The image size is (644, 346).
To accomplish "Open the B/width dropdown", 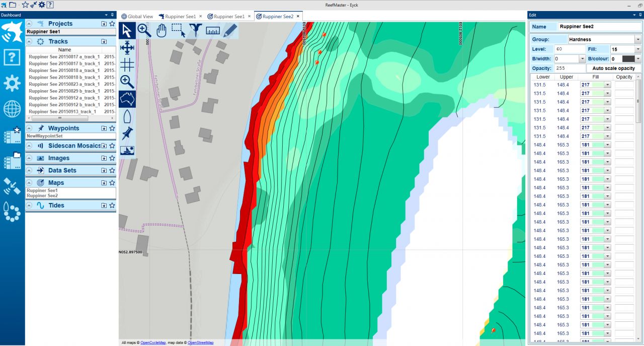I will coord(582,59).
